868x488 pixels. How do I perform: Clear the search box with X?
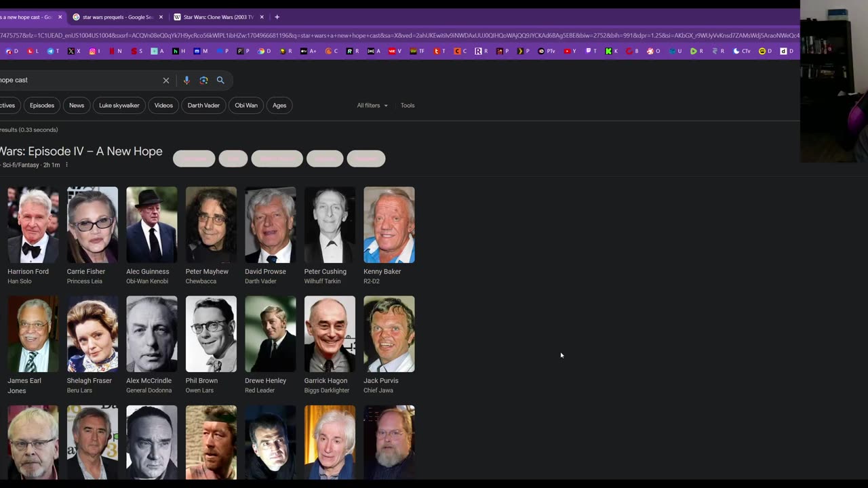click(166, 80)
